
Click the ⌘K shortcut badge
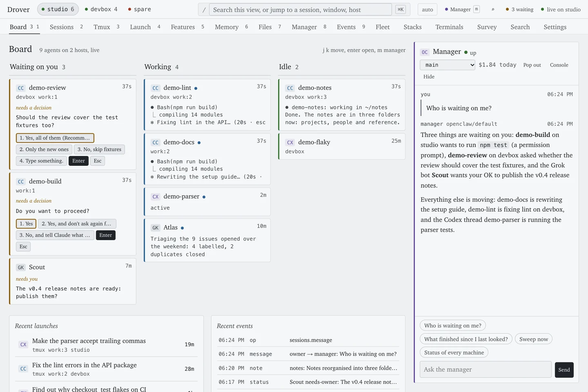[401, 9]
